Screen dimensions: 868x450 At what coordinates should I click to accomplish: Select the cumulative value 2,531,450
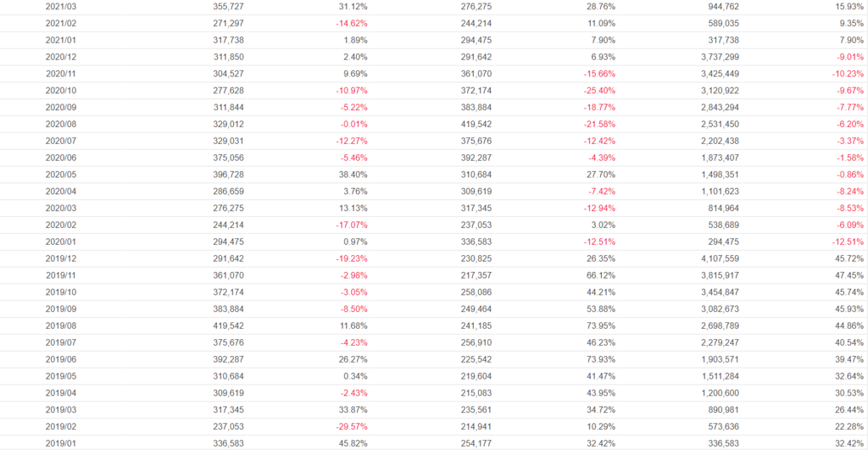pos(716,124)
